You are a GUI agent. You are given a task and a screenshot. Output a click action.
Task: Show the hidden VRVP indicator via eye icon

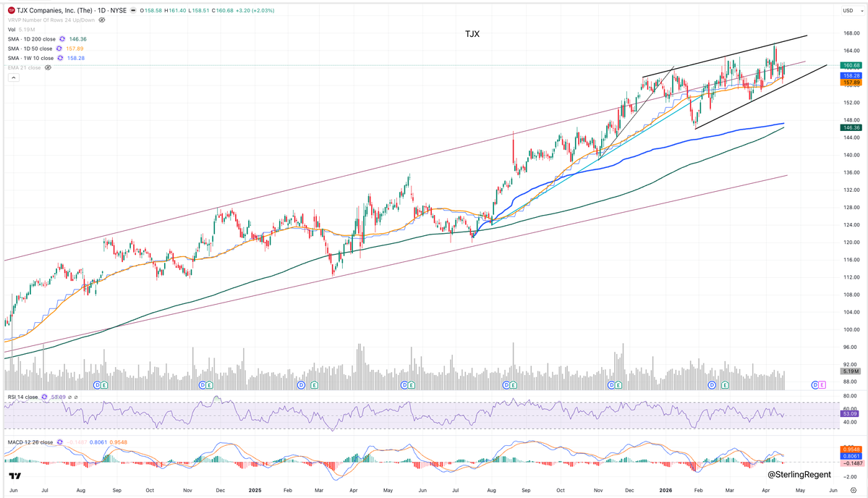point(103,20)
